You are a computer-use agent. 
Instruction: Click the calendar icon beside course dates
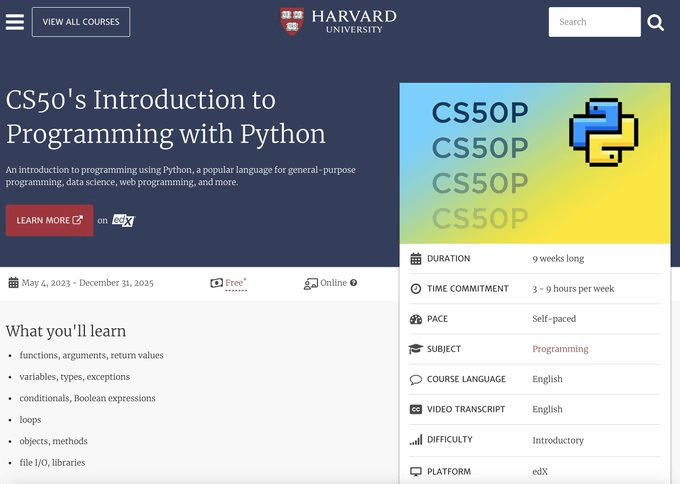13,283
